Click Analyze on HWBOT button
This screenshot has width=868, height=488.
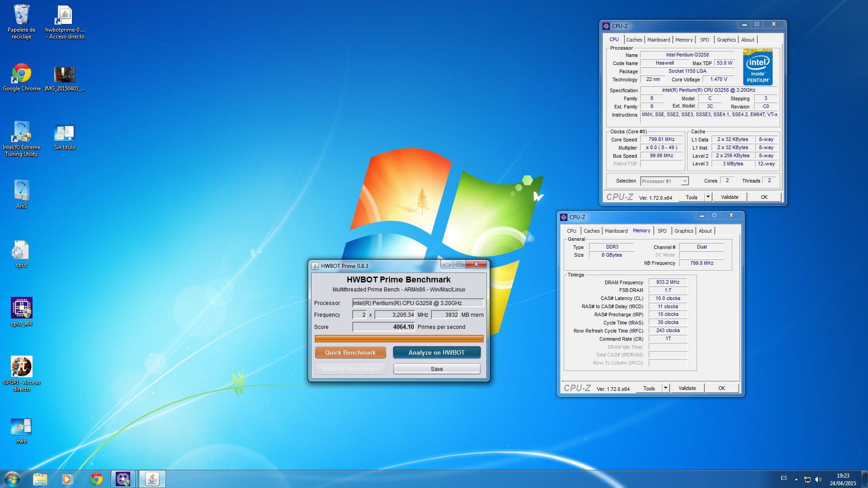click(437, 352)
